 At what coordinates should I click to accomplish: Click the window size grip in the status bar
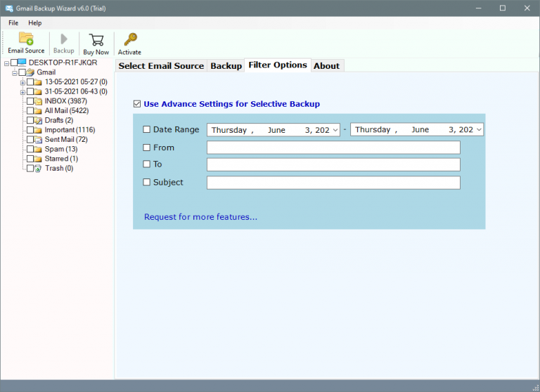click(x=535, y=388)
